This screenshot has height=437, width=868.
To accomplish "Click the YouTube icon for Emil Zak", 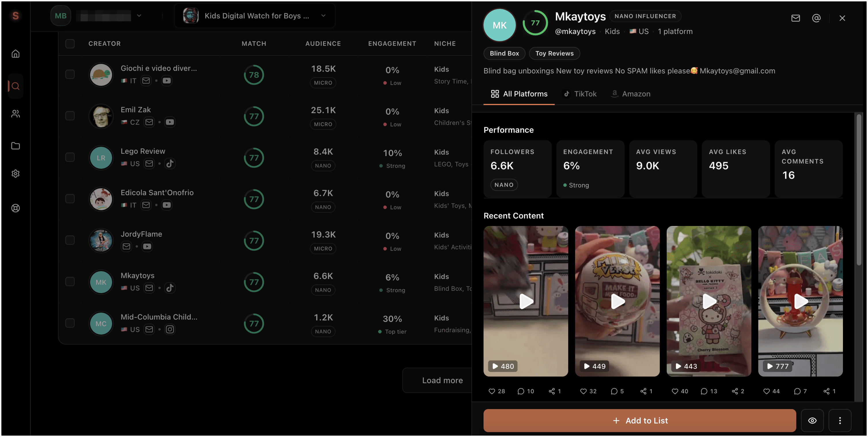I will tap(170, 122).
